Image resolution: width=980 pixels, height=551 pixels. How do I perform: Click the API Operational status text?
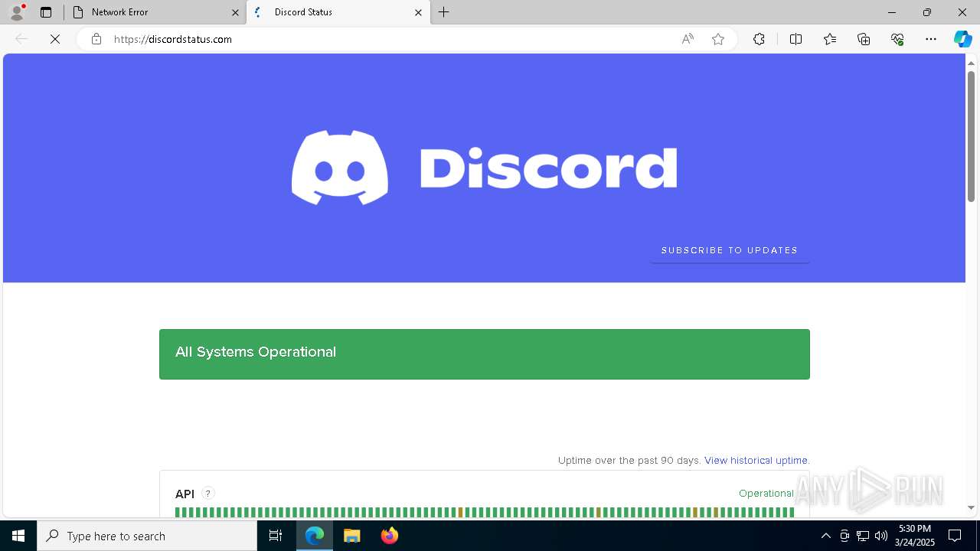(766, 494)
